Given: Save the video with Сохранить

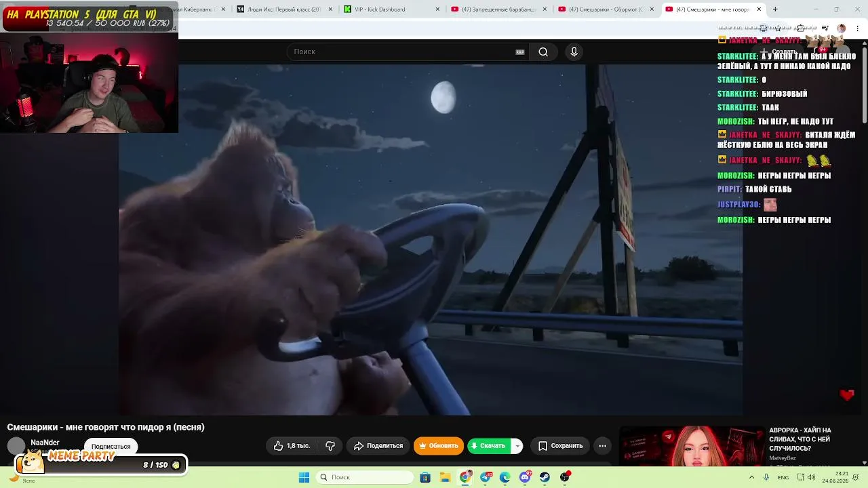Looking at the screenshot, I should click(560, 446).
